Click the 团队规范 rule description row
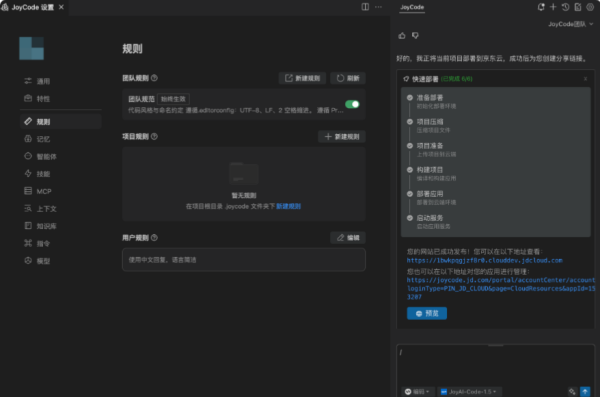Screen dimensions: 600x397 pos(235,110)
